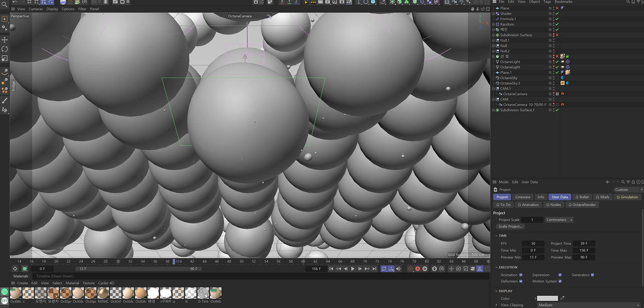The height and width of the screenshot is (308, 644).
Task: Open the Cameras menu in the viewport
Action: (x=35, y=9)
